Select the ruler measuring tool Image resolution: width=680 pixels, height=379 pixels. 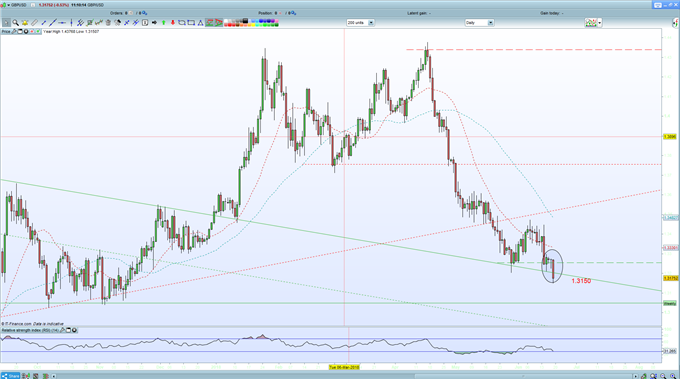[34, 23]
